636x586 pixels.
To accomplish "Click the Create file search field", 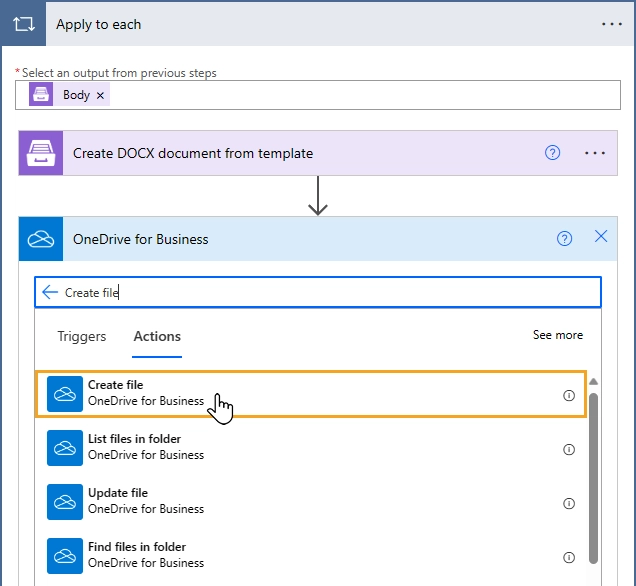I will (318, 292).
